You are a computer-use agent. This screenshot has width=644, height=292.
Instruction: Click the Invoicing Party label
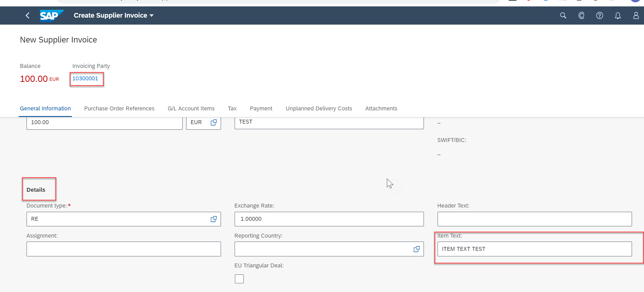[x=91, y=66]
